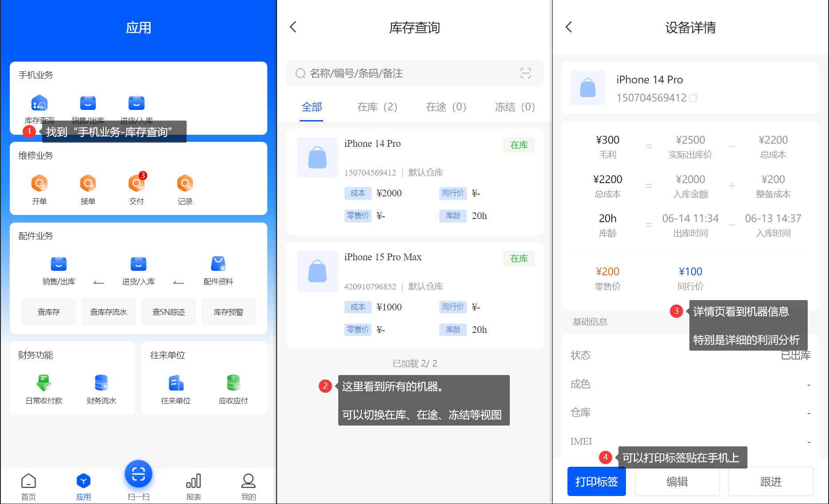829x504 pixels.
Task: Click IMEI row in 基础信息
Action: tap(690, 441)
